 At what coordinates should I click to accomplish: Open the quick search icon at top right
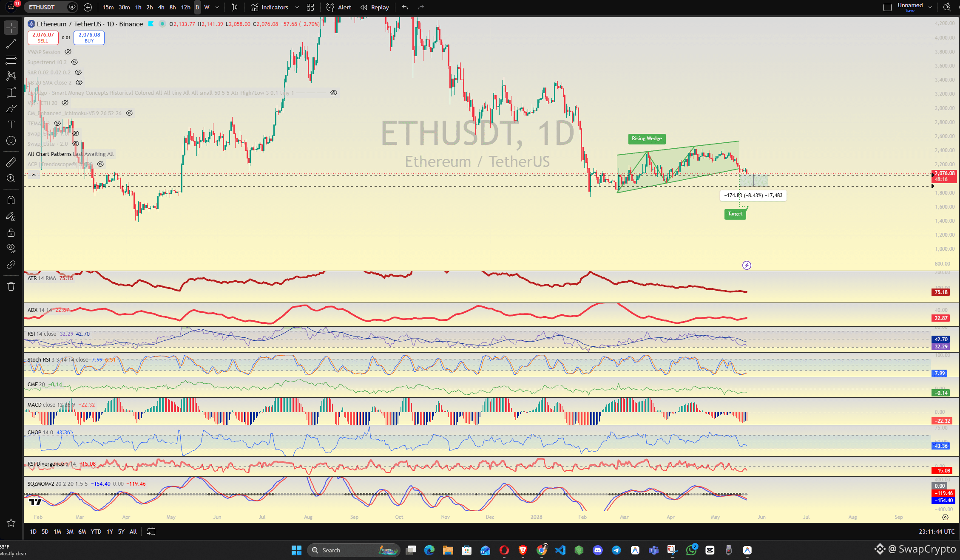(947, 7)
